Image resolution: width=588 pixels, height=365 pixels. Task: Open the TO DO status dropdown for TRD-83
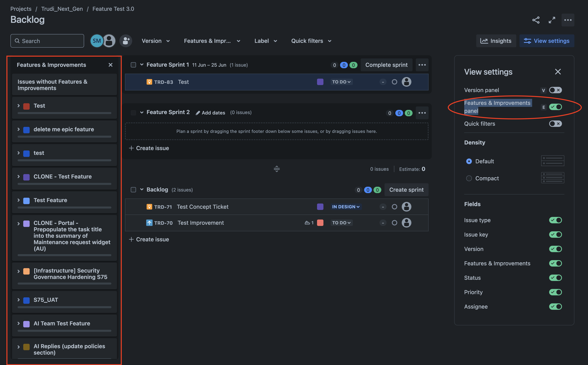click(341, 82)
